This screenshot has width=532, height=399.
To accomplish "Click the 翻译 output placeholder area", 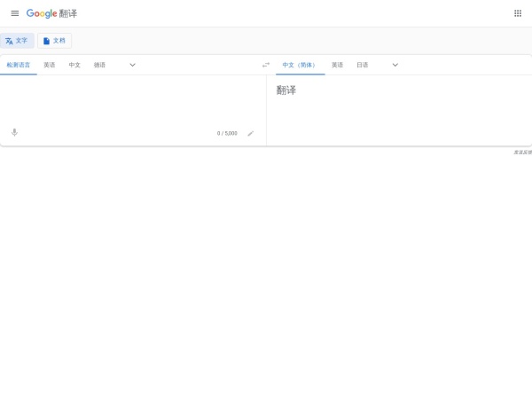I will pos(286,90).
